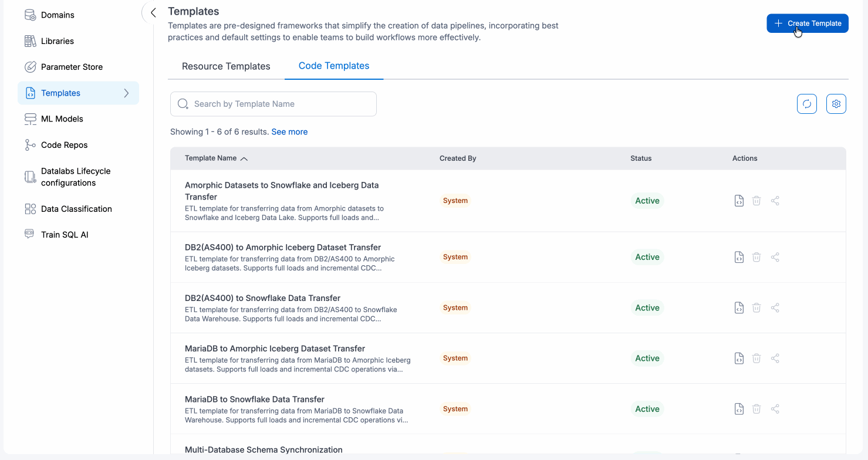View code for DB2(AS400) to Amorphic Iceberg template
This screenshot has height=460, width=868.
click(x=739, y=257)
